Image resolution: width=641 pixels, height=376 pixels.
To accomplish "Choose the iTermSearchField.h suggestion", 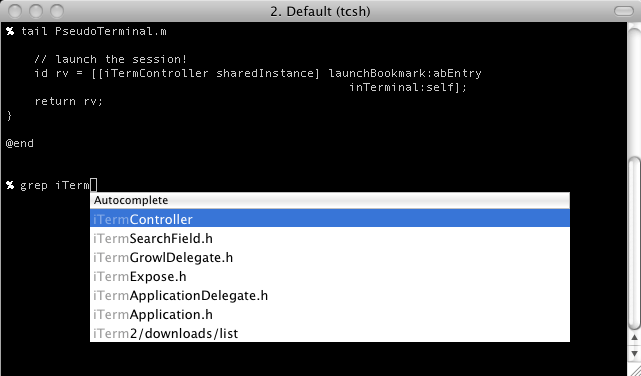I will tap(329, 238).
